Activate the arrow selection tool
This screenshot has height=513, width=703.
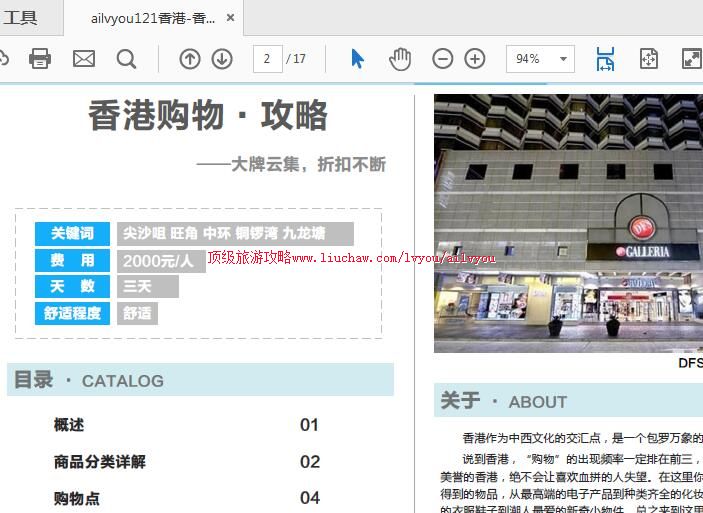point(357,59)
